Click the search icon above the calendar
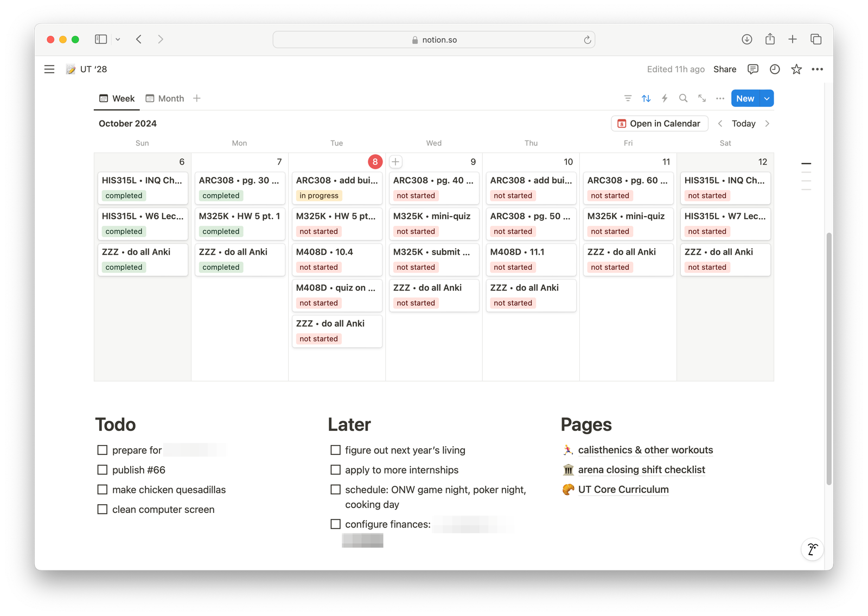Viewport: 868px width, 616px height. [683, 98]
